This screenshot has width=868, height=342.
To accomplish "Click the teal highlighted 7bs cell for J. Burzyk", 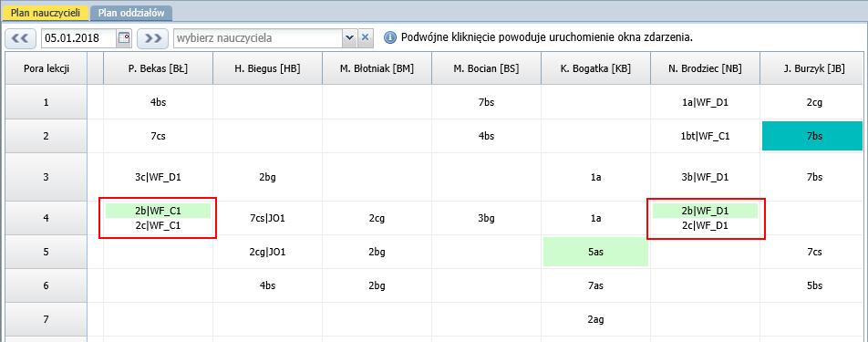I will 812,136.
